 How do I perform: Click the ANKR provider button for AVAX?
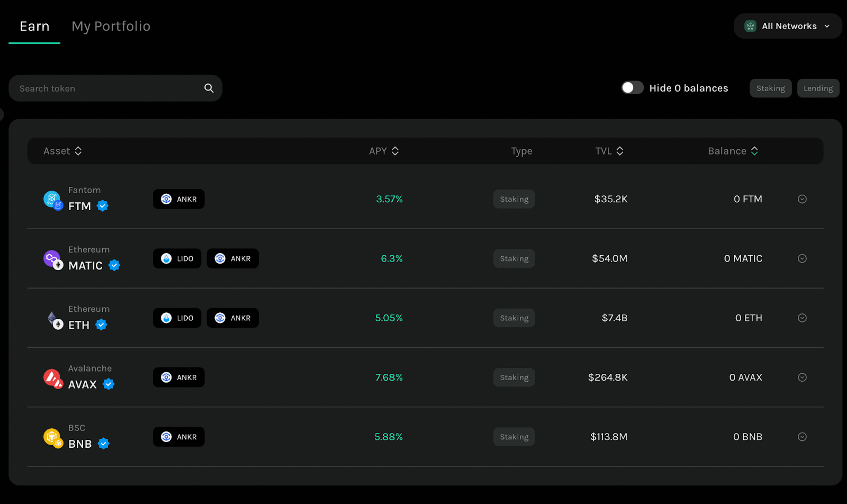tap(179, 377)
